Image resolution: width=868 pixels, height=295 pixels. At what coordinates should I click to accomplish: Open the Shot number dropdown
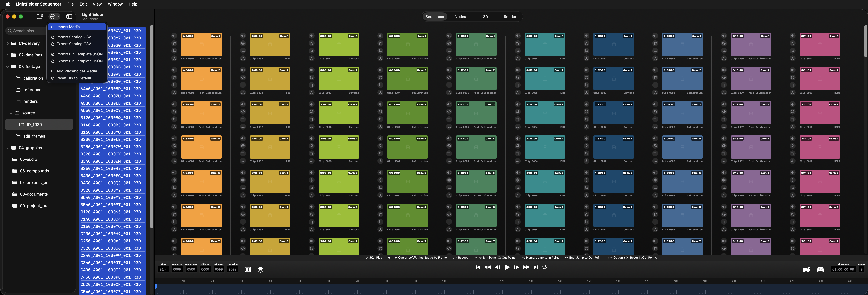click(x=163, y=269)
